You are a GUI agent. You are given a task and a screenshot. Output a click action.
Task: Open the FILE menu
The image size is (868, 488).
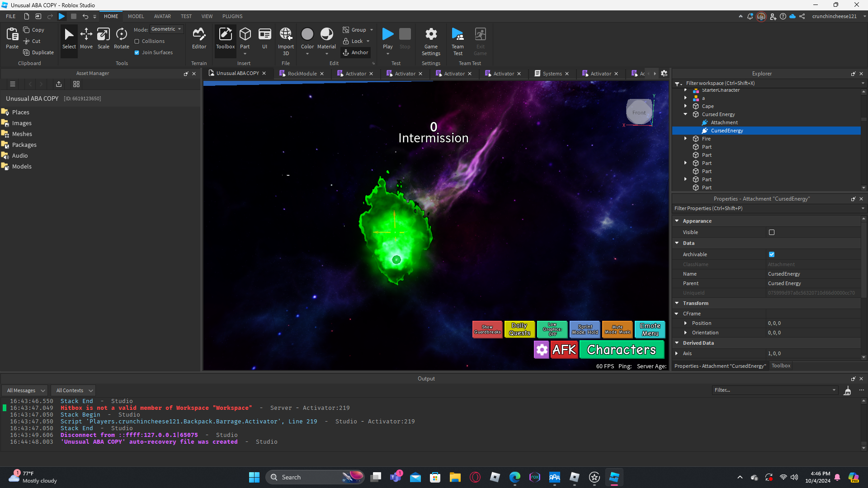tap(11, 16)
